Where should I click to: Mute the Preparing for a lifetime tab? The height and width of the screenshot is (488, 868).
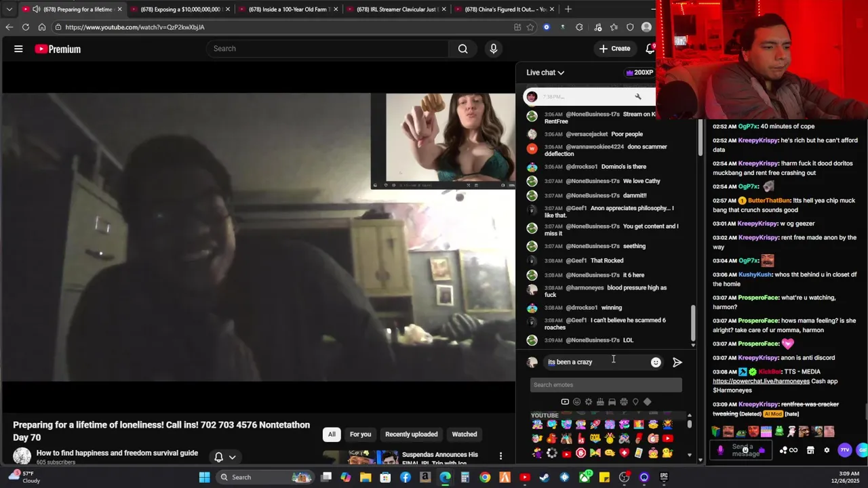point(36,9)
